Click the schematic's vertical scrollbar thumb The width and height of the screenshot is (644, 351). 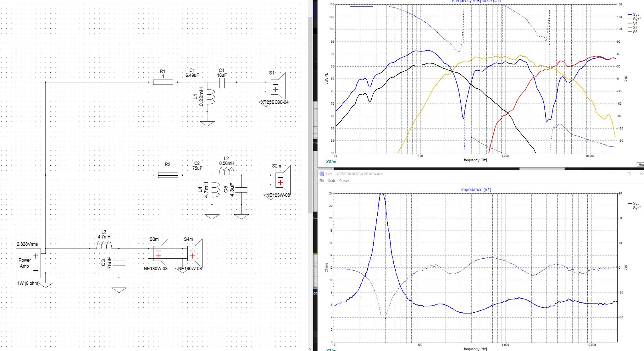click(310, 115)
